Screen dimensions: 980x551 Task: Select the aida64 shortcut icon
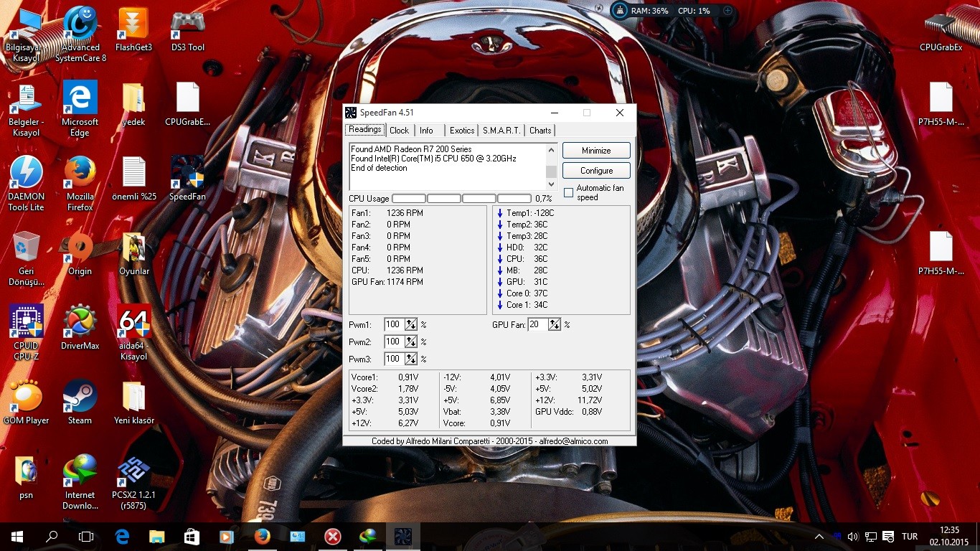(133, 333)
